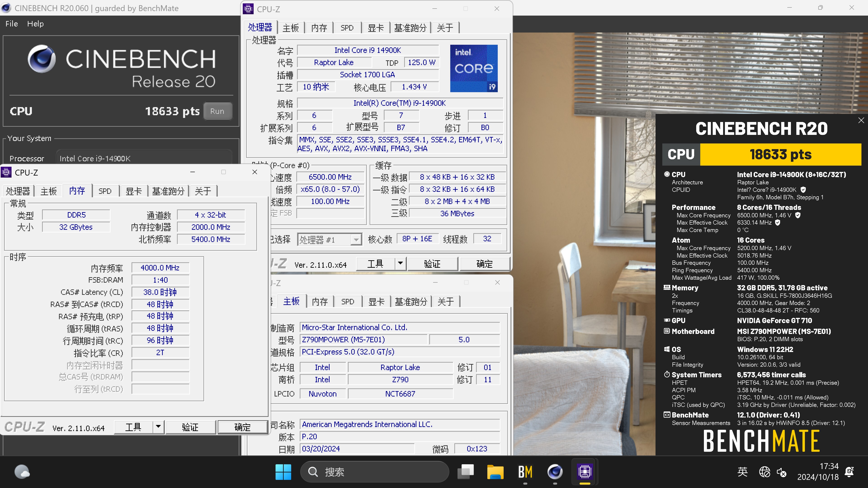Select SPD tab in memory window
868x488 pixels.
click(x=105, y=191)
